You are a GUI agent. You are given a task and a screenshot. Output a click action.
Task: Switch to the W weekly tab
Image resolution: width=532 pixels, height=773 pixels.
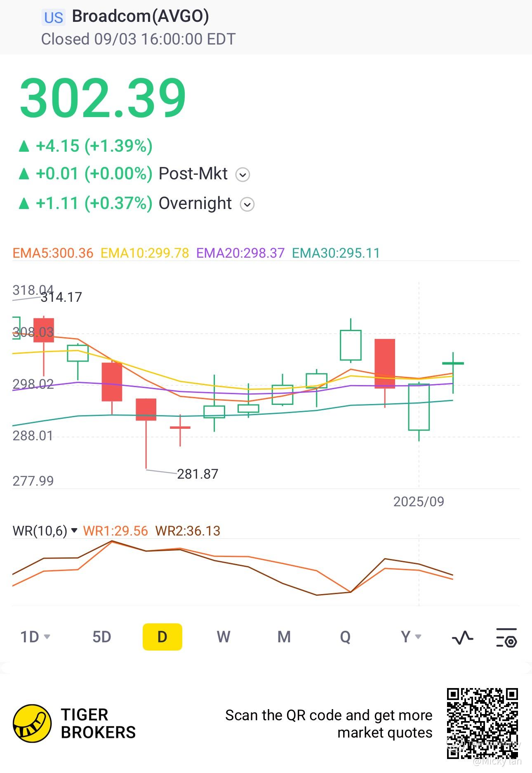click(224, 637)
